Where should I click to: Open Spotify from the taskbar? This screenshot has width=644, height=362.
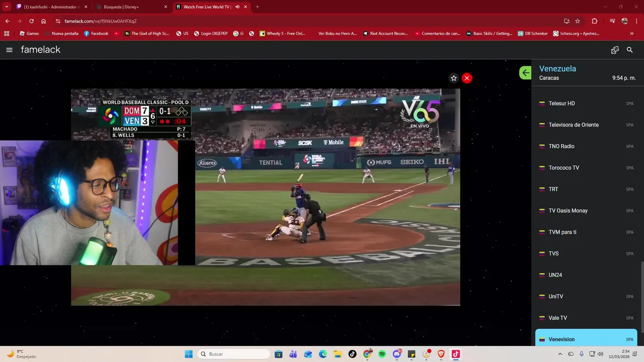coord(382,354)
